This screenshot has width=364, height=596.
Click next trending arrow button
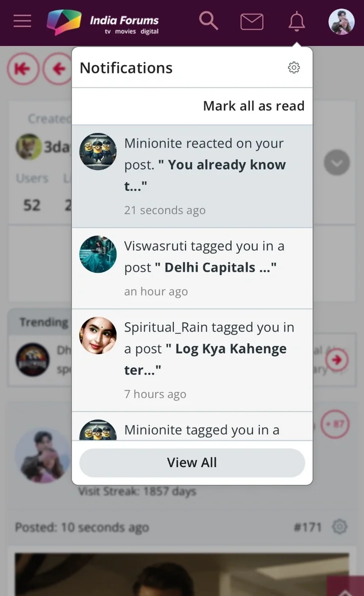337,360
